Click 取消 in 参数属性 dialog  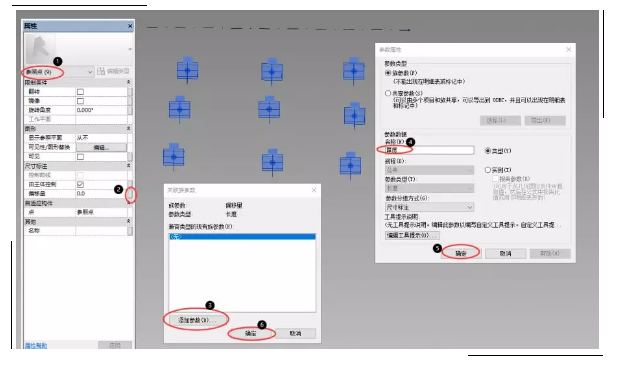click(x=505, y=253)
